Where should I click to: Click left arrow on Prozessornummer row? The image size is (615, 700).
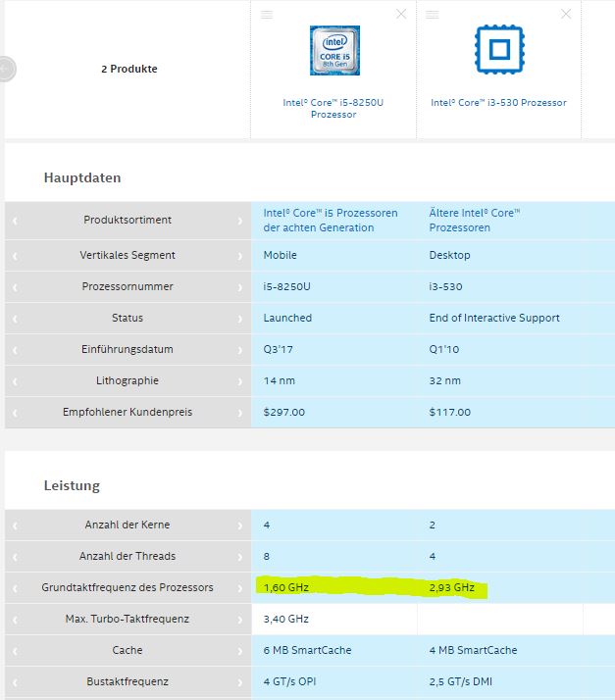click(x=15, y=287)
